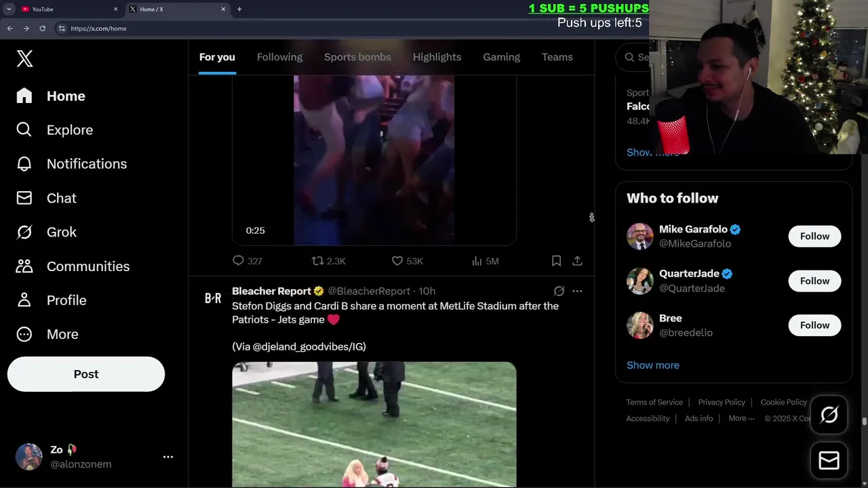868x488 pixels.
Task: Open Chat in sidebar
Action: (46, 198)
